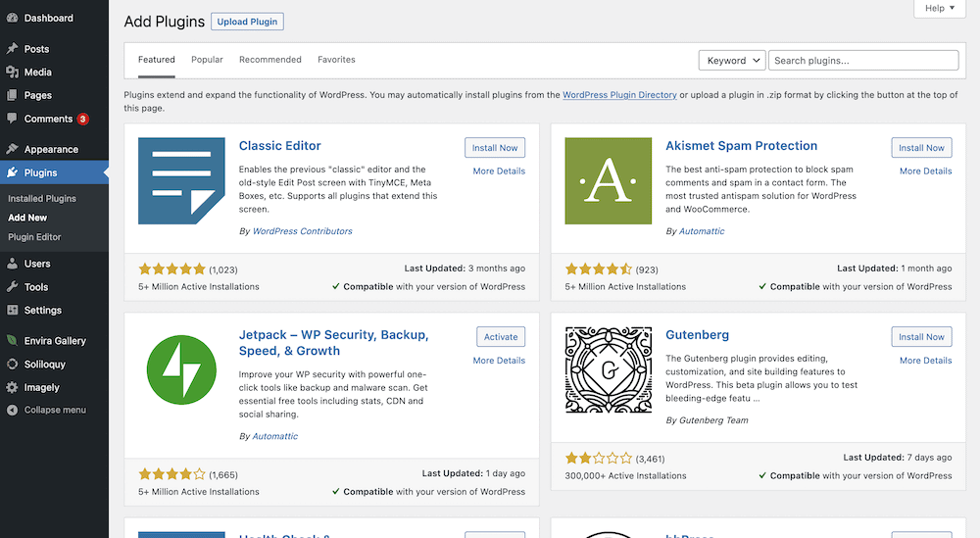Image resolution: width=980 pixels, height=538 pixels.
Task: Click the Jetpack plugin title link
Action: (333, 343)
